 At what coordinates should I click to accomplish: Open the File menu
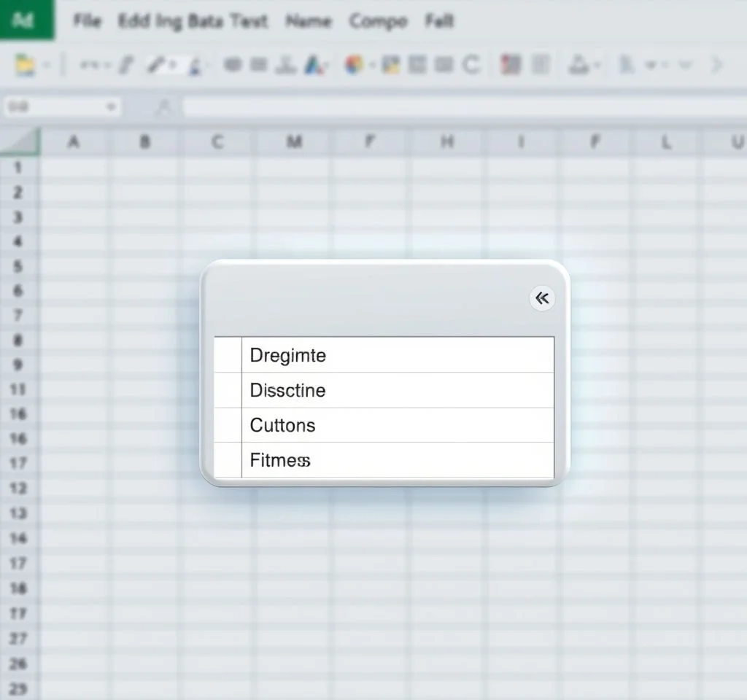pyautogui.click(x=87, y=21)
